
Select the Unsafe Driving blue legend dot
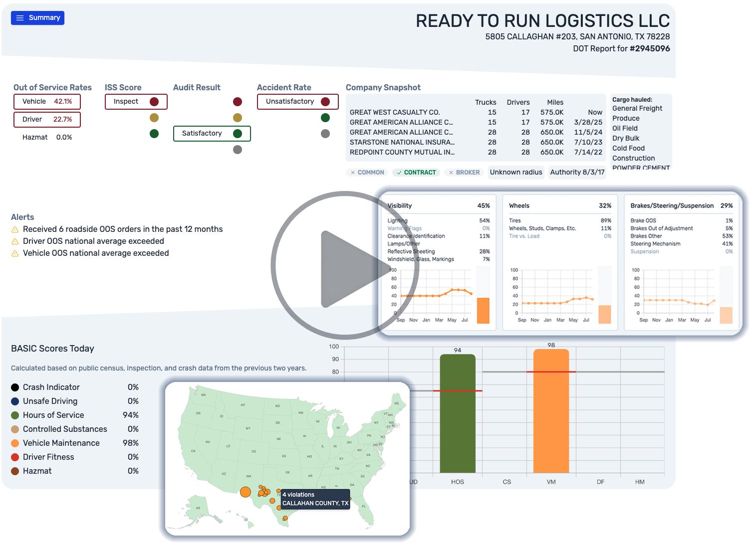pos(15,401)
